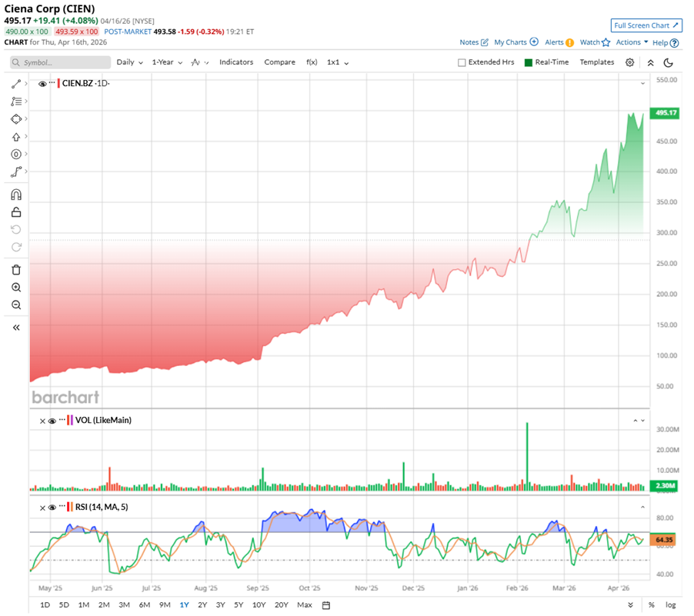Screen dimensions: 694x616
Task: Open the Indicators menu
Action: (x=236, y=62)
